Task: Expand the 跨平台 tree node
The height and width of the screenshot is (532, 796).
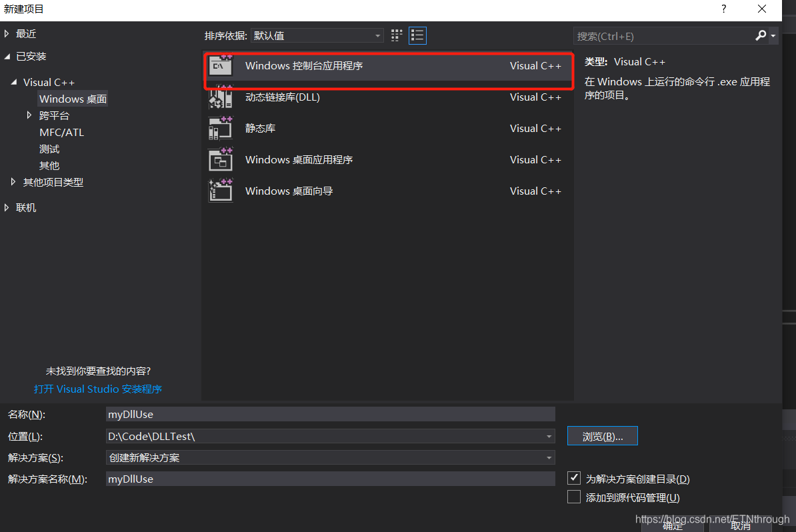Action: tap(29, 115)
